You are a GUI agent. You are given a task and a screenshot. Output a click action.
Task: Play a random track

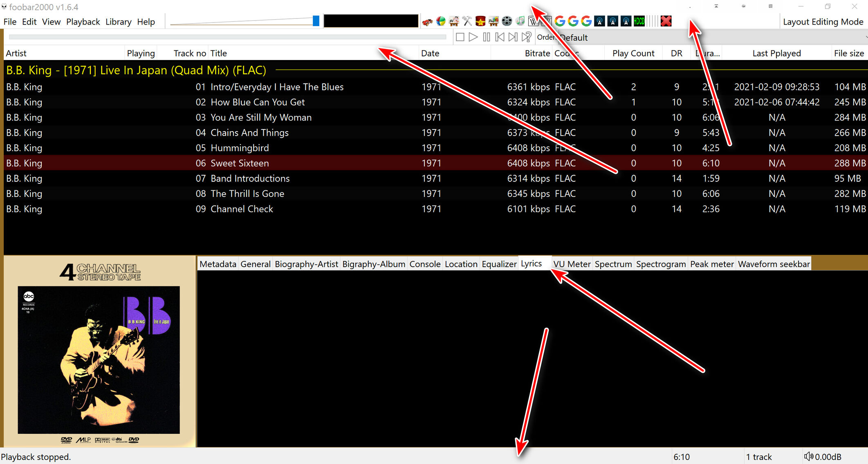[527, 37]
